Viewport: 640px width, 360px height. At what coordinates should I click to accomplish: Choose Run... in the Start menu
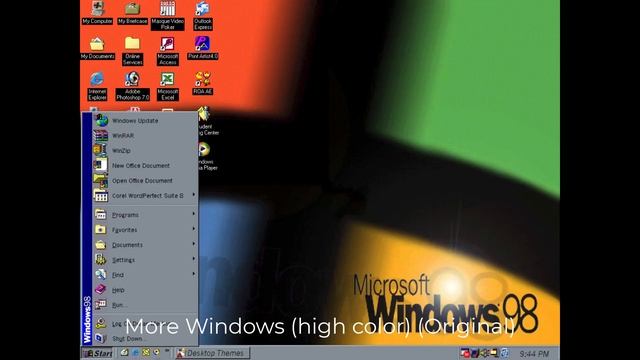145,305
